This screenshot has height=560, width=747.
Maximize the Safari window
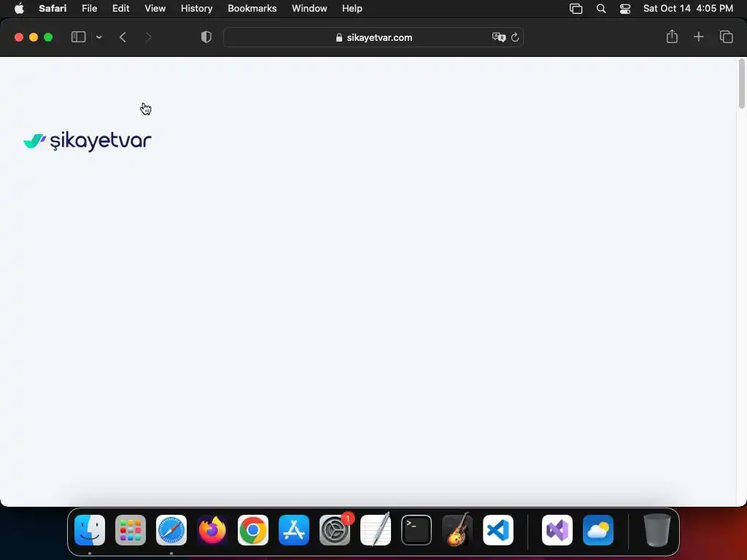point(48,37)
